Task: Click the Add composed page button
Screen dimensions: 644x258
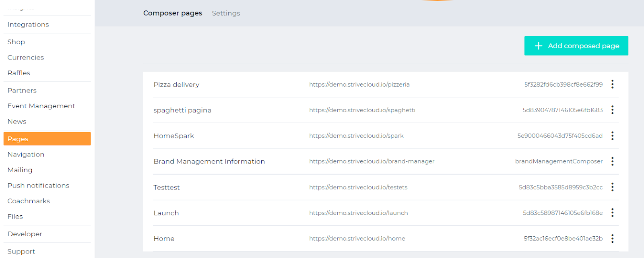Action: tap(576, 46)
